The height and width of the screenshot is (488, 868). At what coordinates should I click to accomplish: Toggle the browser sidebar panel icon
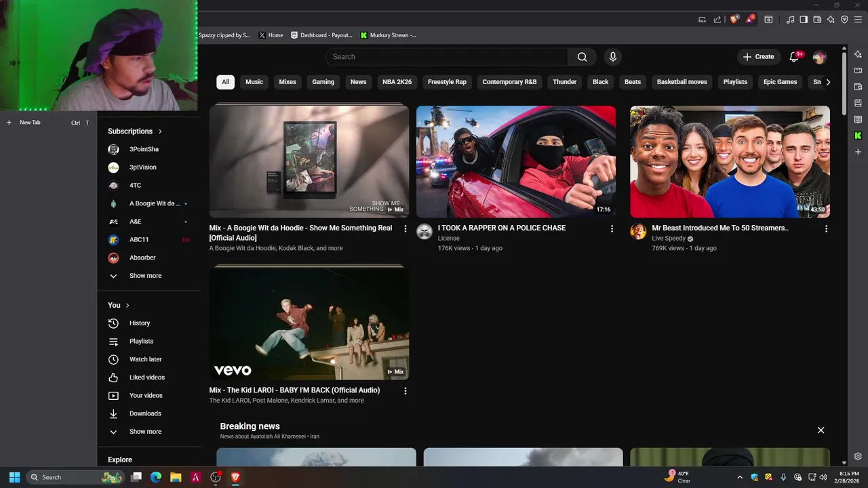[x=804, y=20]
